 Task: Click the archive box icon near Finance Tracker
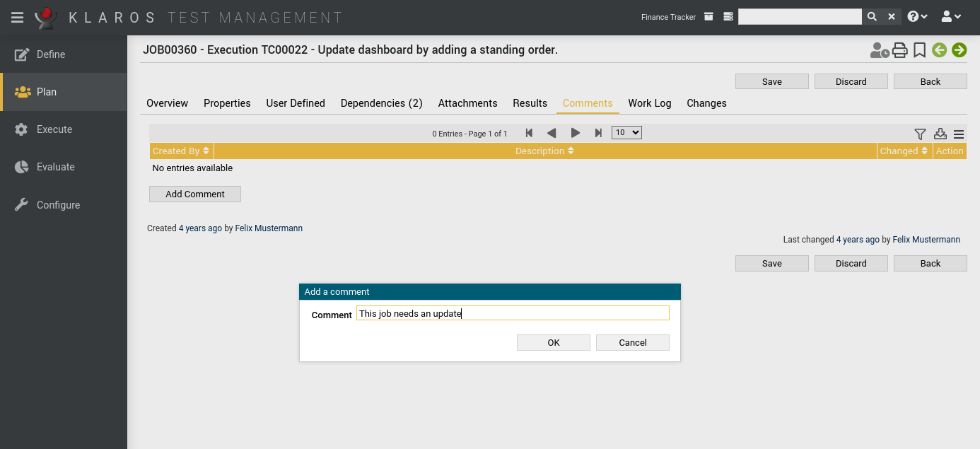pyautogui.click(x=708, y=16)
